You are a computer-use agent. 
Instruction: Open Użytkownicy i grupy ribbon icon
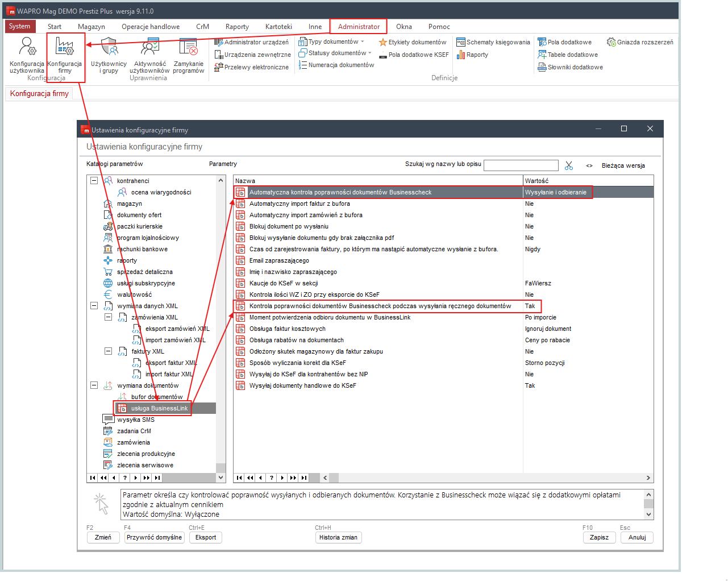[109, 56]
